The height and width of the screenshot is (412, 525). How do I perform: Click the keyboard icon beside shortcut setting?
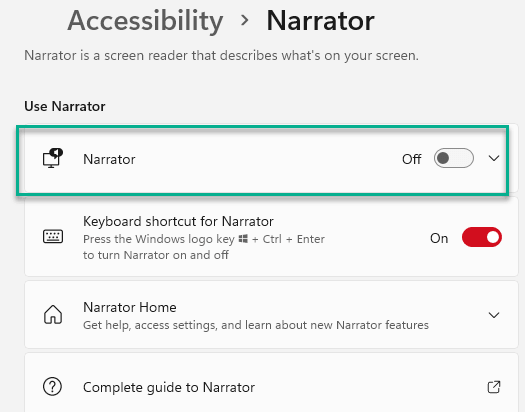pyautogui.click(x=53, y=236)
